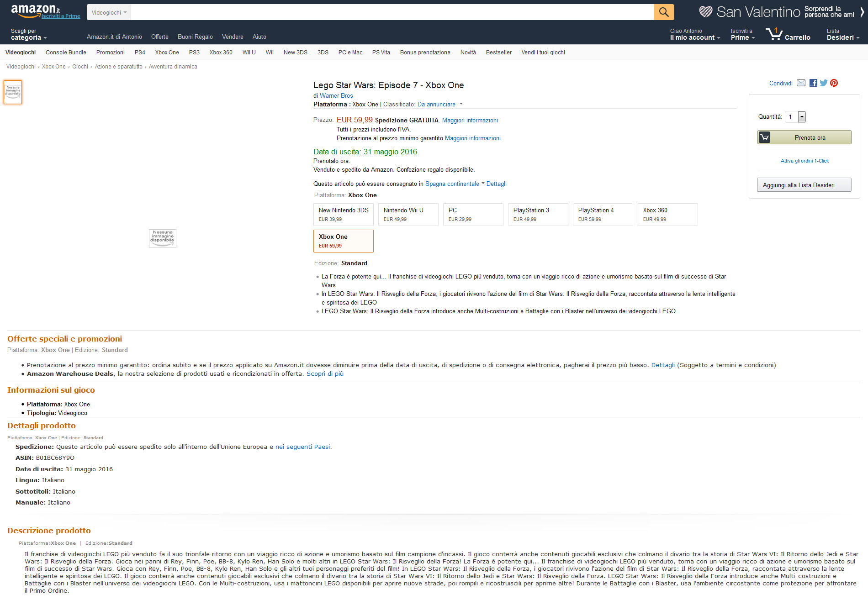Focus the search input field
Screen dimensions: 868x605
(392, 12)
